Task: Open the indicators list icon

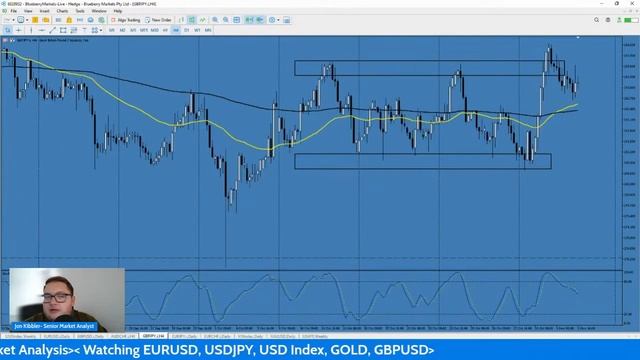Action: tap(271, 20)
